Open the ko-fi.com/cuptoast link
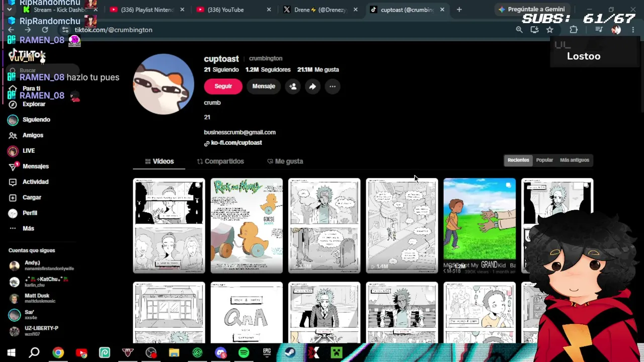The image size is (644, 362). click(x=233, y=143)
